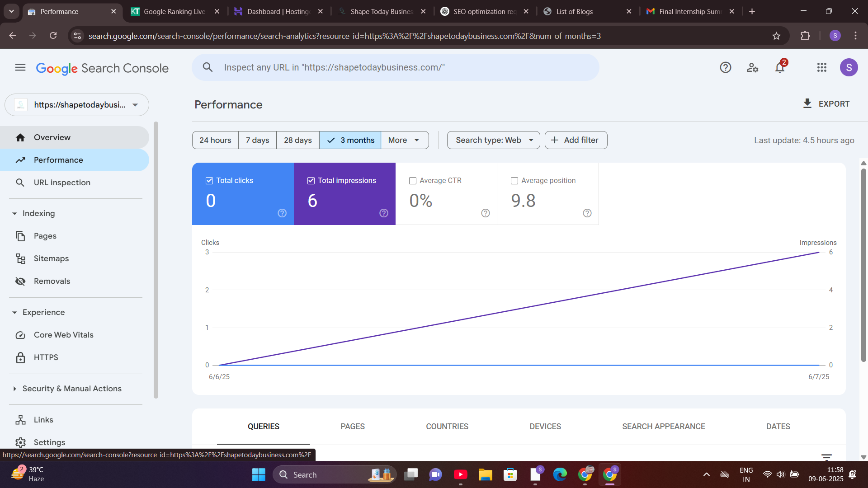The width and height of the screenshot is (868, 488).
Task: Open the Removals sidebar icon
Action: click(20, 281)
